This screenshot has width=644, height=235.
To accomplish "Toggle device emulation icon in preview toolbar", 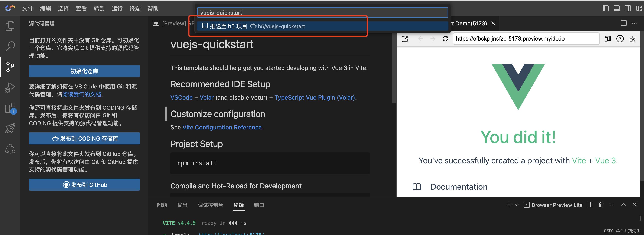I will click(x=608, y=39).
